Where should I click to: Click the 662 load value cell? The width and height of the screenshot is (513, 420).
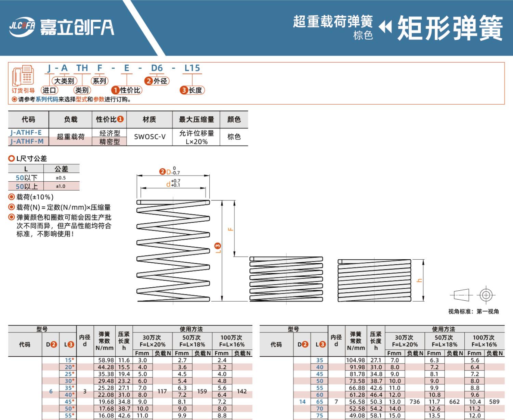click(454, 402)
